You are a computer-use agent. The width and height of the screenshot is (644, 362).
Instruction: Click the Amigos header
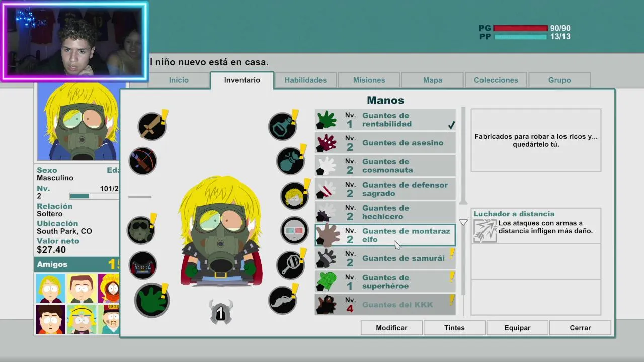click(x=77, y=264)
